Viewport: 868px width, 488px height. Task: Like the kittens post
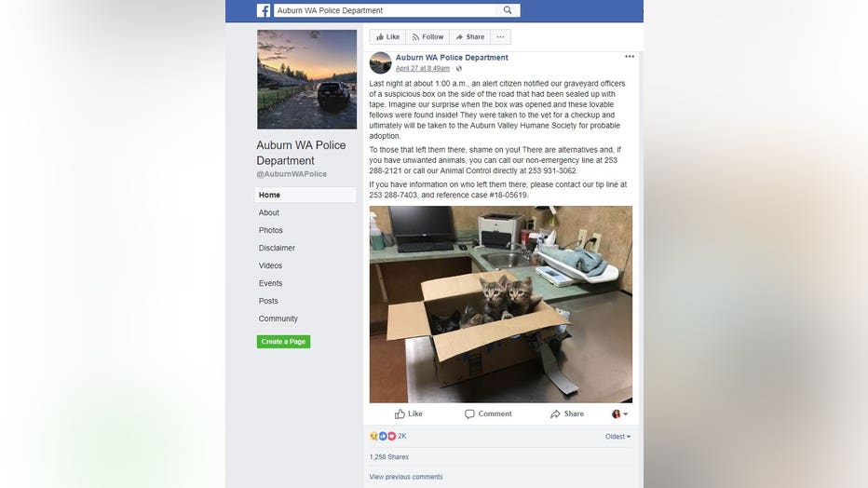coord(409,413)
